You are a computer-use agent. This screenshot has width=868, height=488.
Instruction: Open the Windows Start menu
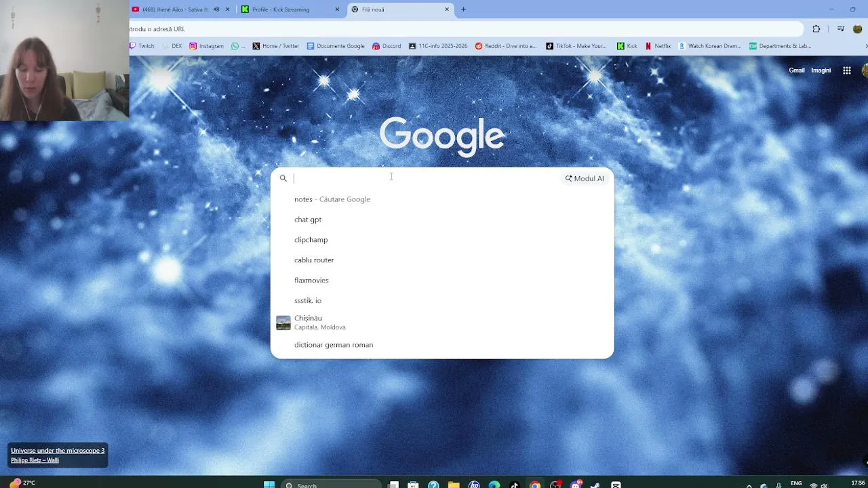[x=269, y=485]
